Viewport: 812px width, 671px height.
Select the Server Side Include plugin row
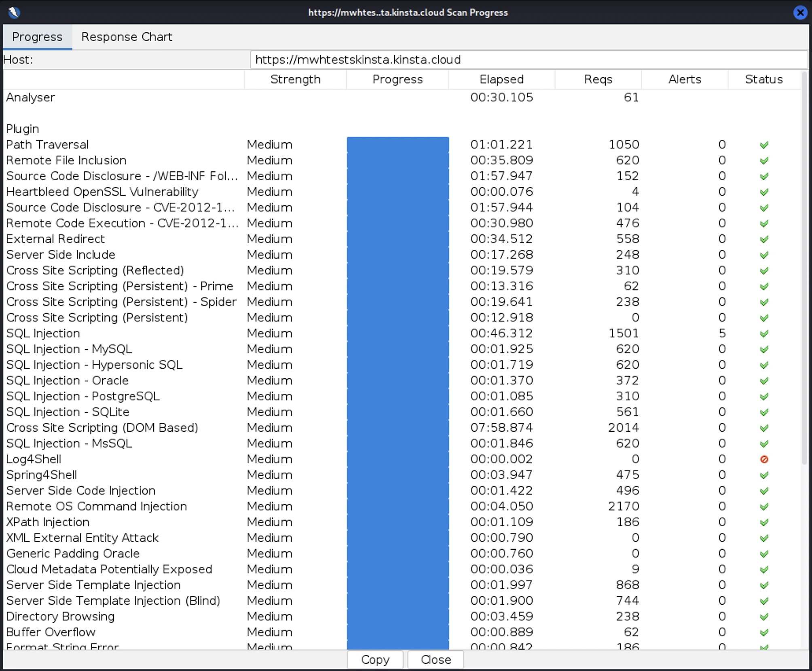pyautogui.click(x=61, y=255)
